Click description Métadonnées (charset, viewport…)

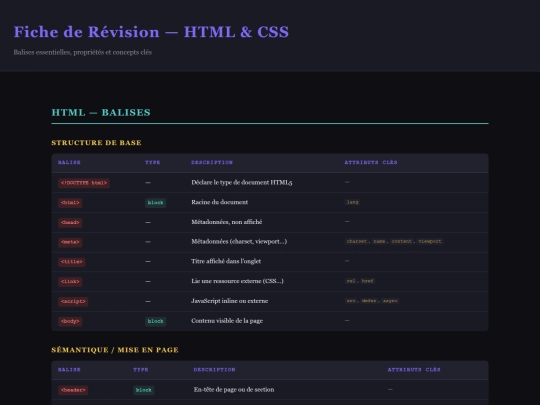coord(239,241)
